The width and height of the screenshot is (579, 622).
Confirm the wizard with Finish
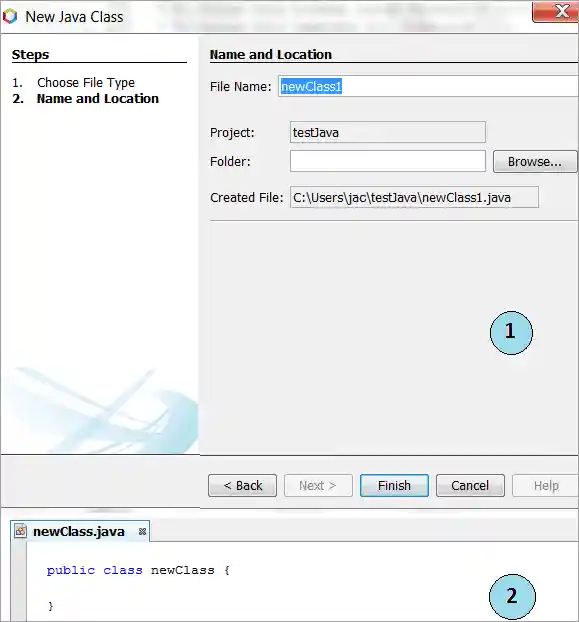click(x=394, y=485)
